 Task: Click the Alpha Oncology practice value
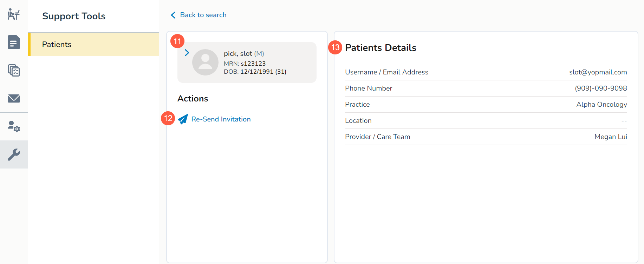(601, 105)
